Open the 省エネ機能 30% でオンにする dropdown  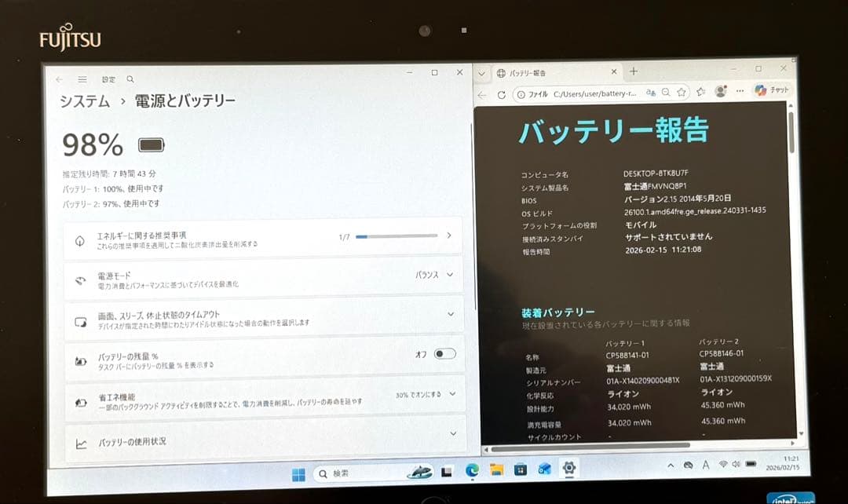pos(426,395)
